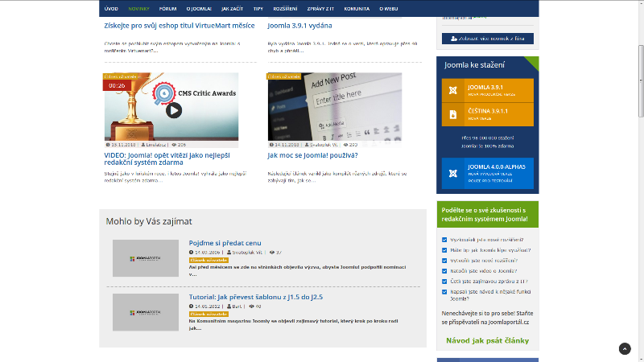
Task: Click the download file icon next to ČEŠTINA 3.9.1.1
Action: [x=452, y=114]
